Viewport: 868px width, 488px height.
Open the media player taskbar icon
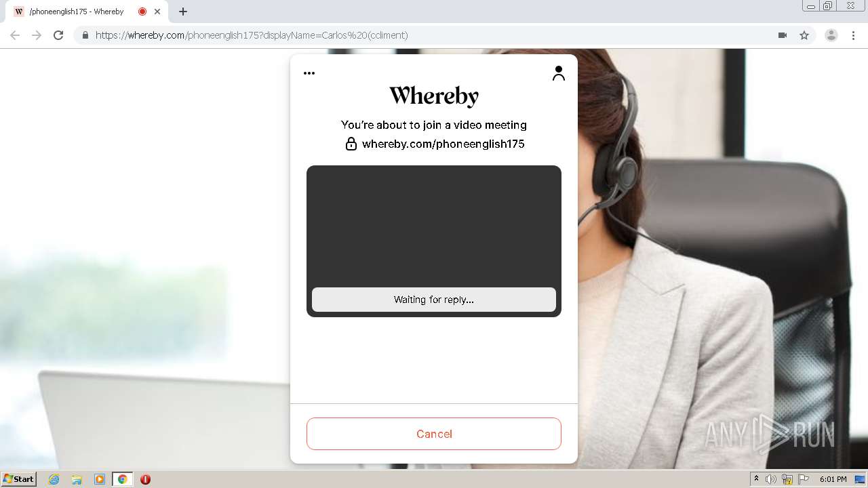[100, 479]
